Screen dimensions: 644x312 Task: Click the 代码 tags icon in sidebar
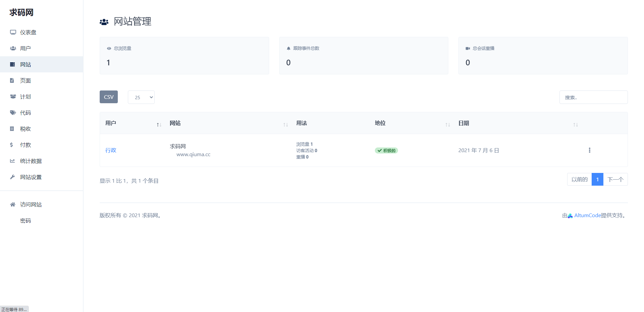point(13,113)
